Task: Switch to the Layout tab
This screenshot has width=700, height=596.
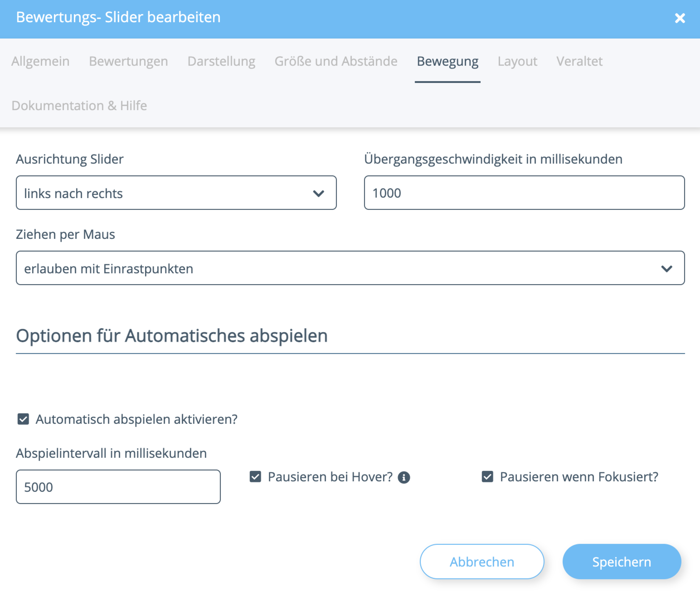Action: pos(517,61)
